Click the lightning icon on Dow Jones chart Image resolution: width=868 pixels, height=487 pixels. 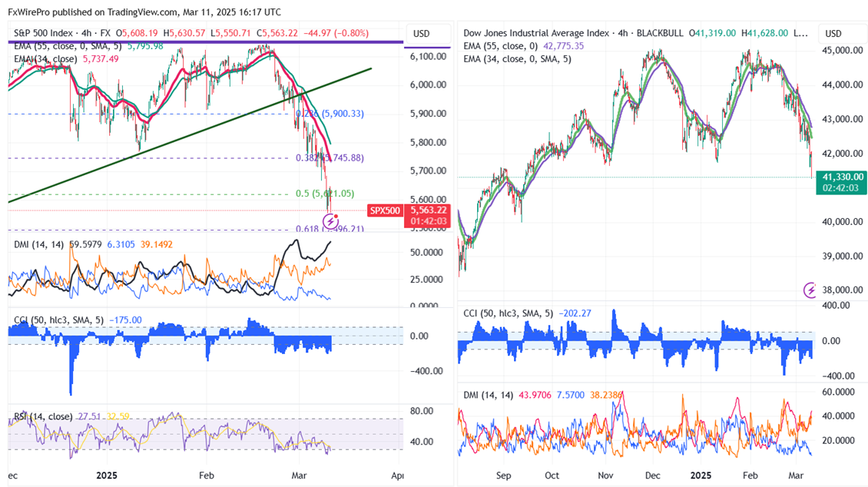(x=810, y=290)
